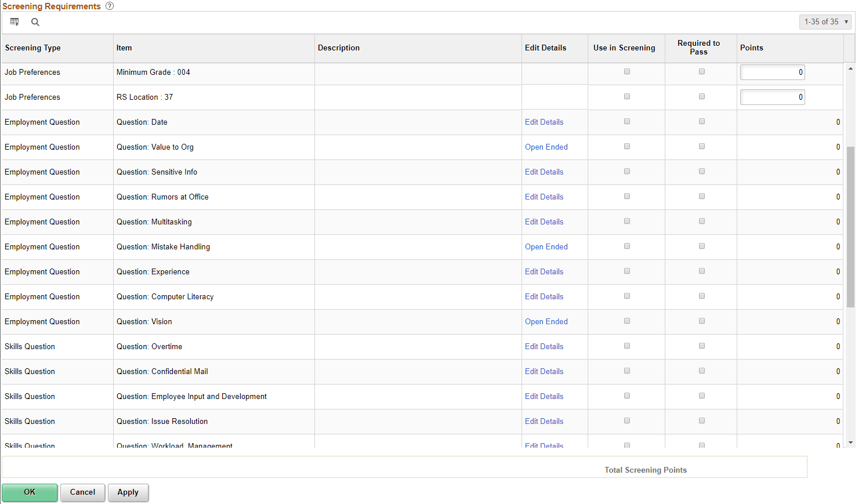Image resolution: width=862 pixels, height=504 pixels.
Task: Open the grid action menu icon
Action: 15,21
